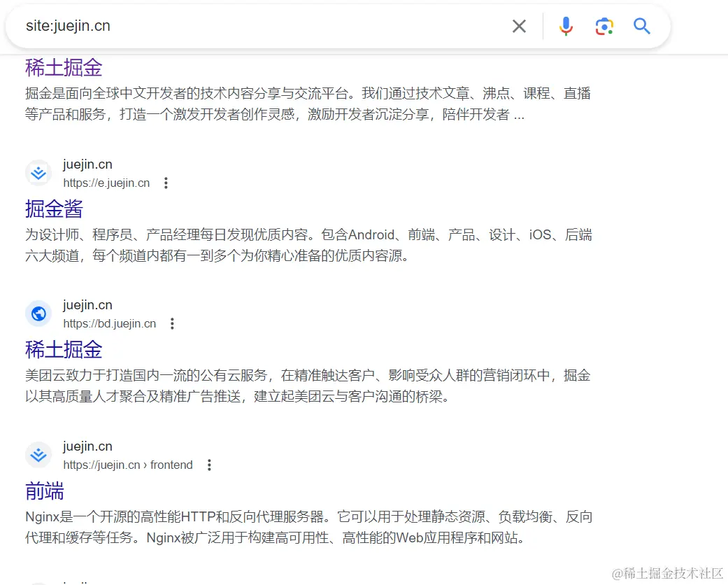Click the X to clear the search query
This screenshot has width=728, height=585.
(x=520, y=26)
